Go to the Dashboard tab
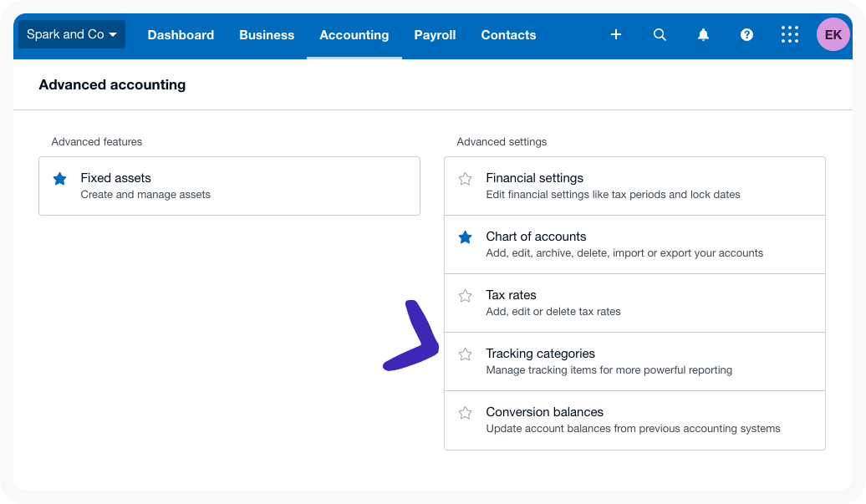The width and height of the screenshot is (866, 504). pyautogui.click(x=181, y=35)
